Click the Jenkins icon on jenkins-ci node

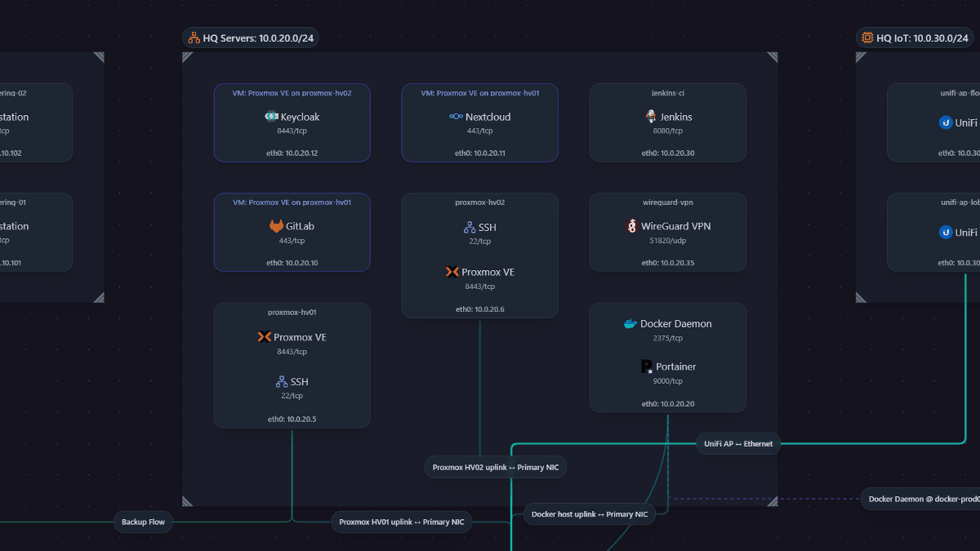652,116
